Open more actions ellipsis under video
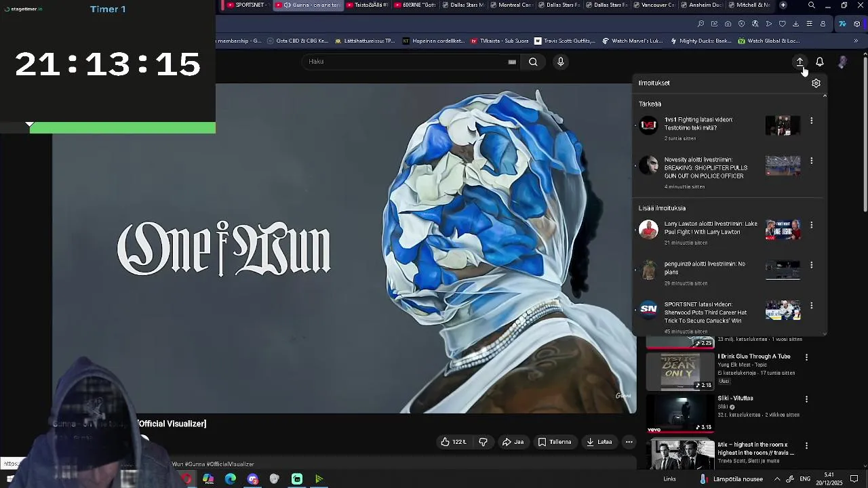 (629, 442)
